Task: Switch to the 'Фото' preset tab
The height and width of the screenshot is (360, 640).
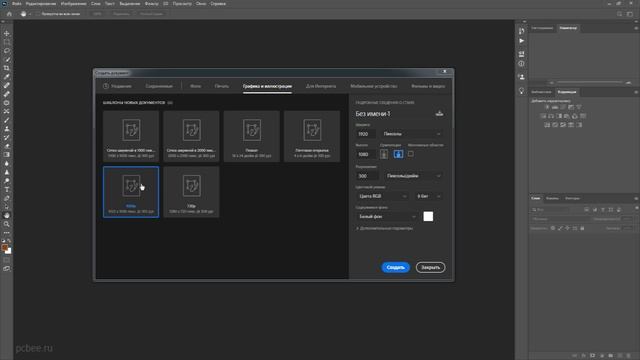Action: [196, 86]
